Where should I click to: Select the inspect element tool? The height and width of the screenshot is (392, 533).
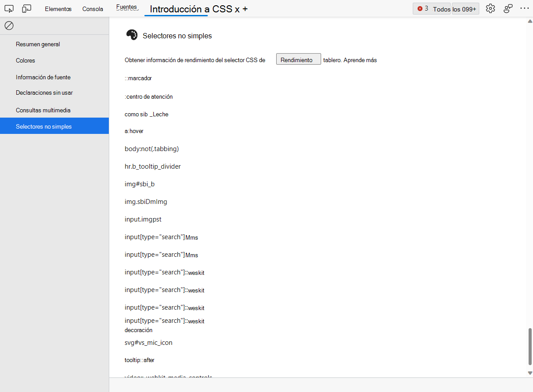pyautogui.click(x=9, y=8)
